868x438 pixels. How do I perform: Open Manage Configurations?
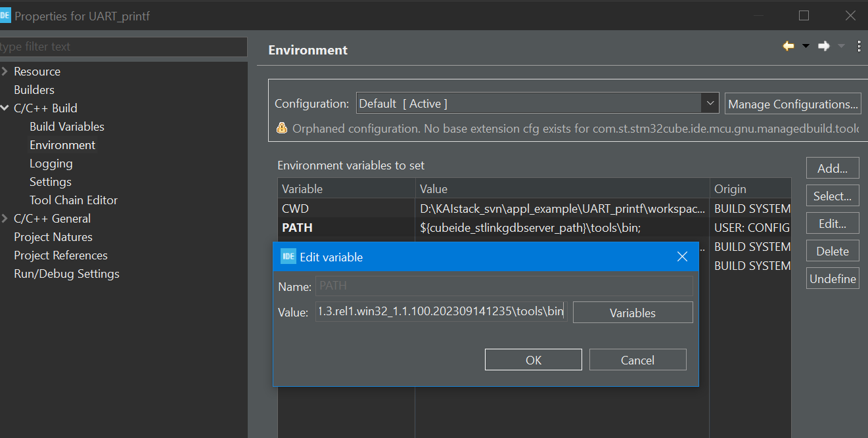792,103
